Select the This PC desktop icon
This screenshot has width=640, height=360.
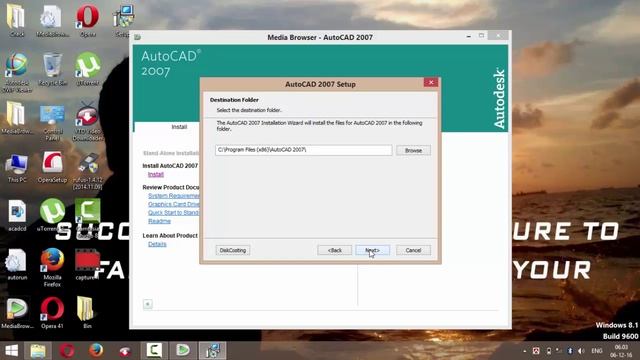point(17,168)
